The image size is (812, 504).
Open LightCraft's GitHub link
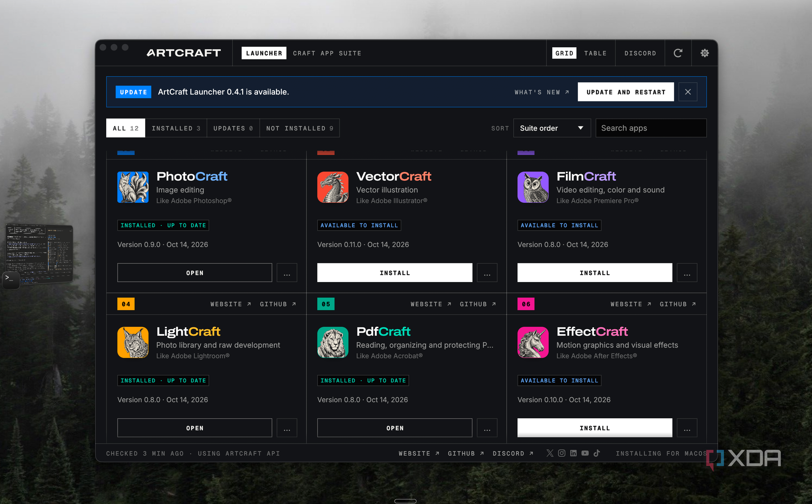(x=278, y=304)
